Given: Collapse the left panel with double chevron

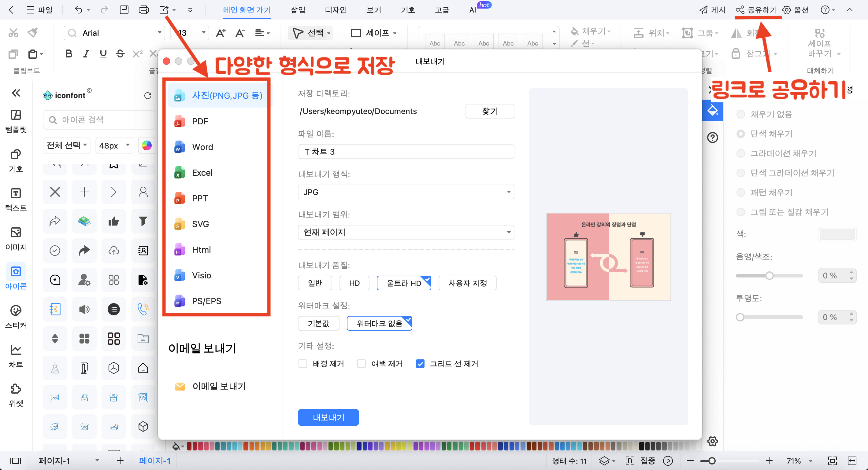Looking at the screenshot, I should (x=16, y=93).
